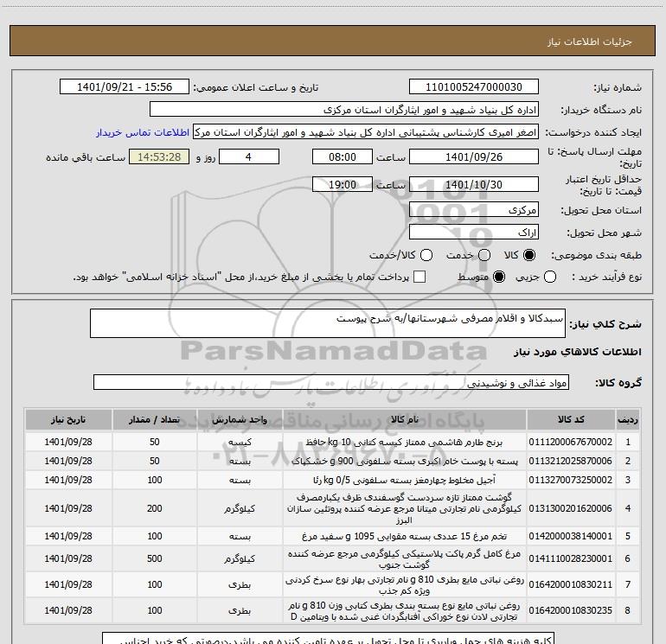This screenshot has width=666, height=644.
Task: Select the جزیی purchase type radio
Action: (x=550, y=277)
